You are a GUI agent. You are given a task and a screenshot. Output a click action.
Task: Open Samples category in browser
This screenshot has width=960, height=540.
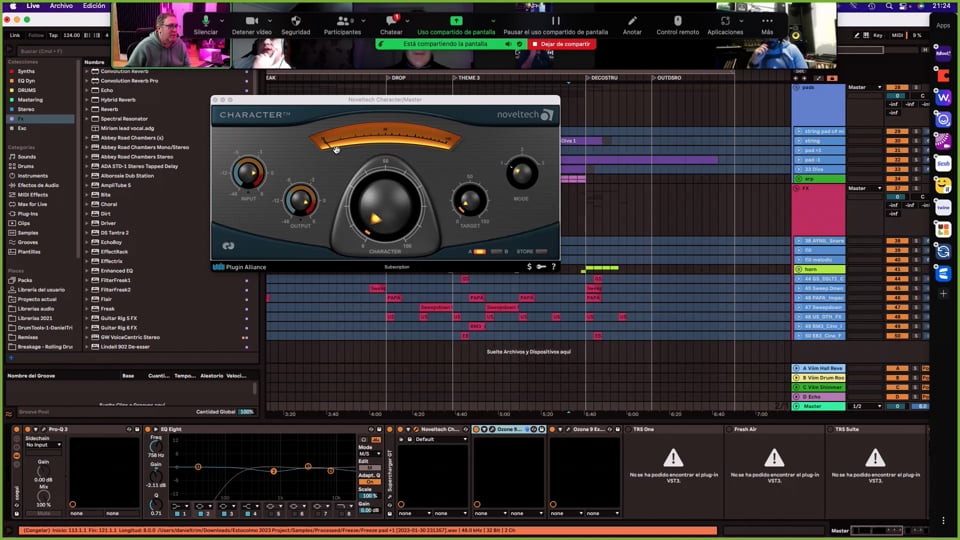coord(28,233)
